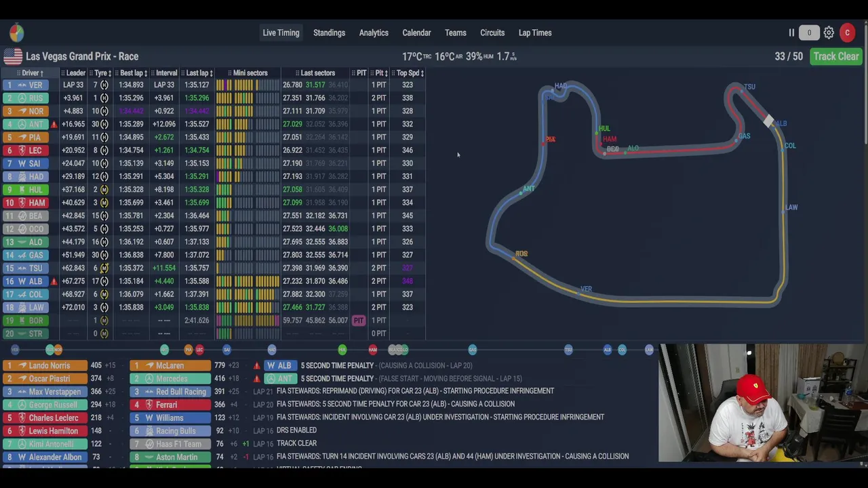The image size is (868, 488).
Task: Click the VER marker on the gap timeline
Action: [15, 350]
